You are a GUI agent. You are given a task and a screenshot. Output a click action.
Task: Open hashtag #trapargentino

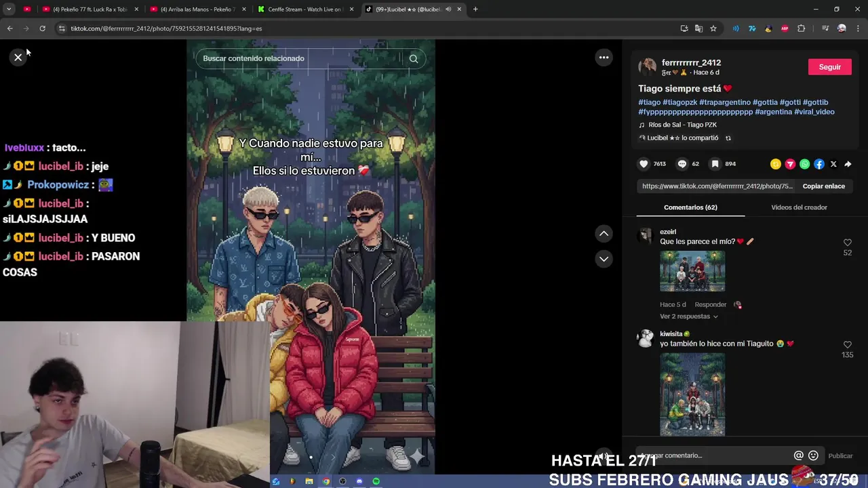pos(725,102)
